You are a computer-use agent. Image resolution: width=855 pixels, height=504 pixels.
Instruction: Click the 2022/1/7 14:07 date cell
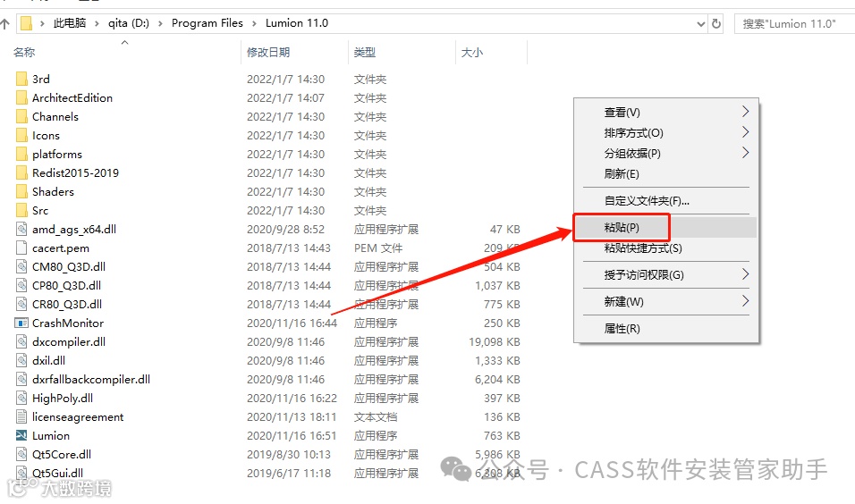point(285,98)
